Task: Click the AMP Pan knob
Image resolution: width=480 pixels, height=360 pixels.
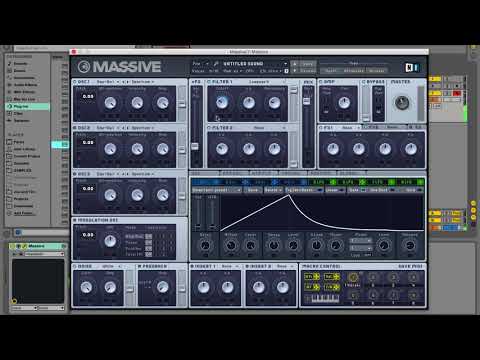Action: click(344, 103)
